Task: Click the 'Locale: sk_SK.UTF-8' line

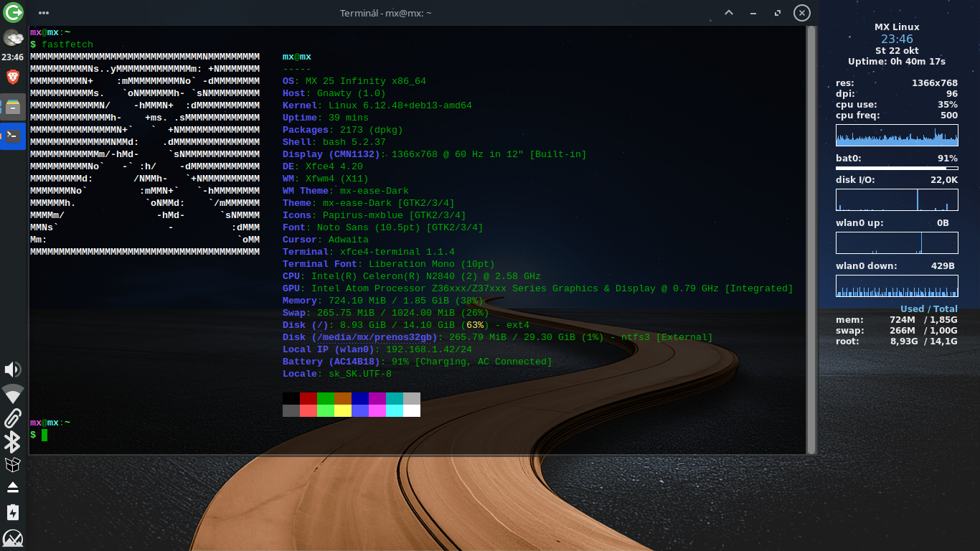Action: (x=337, y=374)
